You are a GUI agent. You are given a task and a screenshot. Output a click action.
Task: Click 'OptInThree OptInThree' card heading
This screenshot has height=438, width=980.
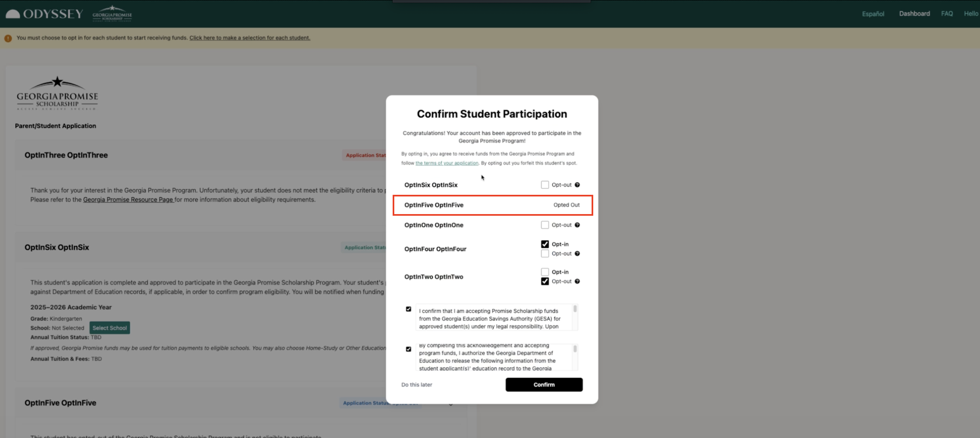point(66,155)
